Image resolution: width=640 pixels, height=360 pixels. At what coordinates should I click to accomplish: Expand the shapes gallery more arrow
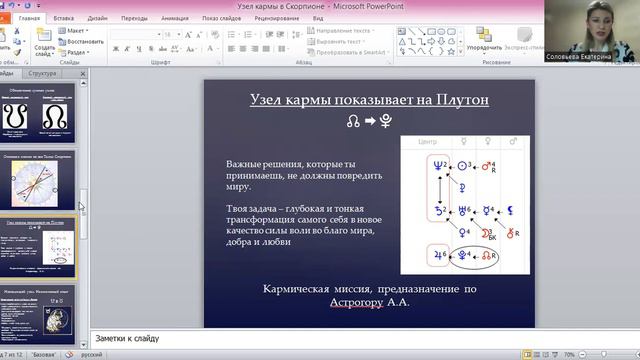(x=460, y=52)
